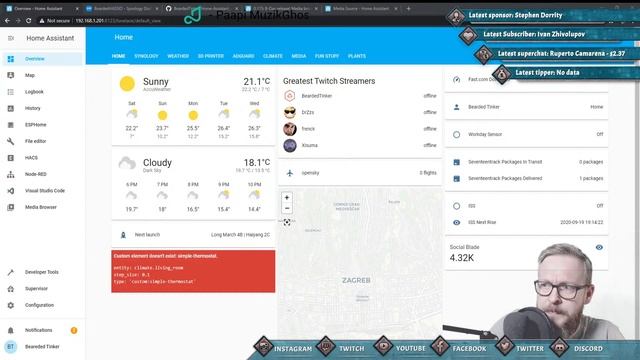Image resolution: width=640 pixels, height=360 pixels.
Task: Switch to the PLANTS tab
Action: tap(357, 56)
